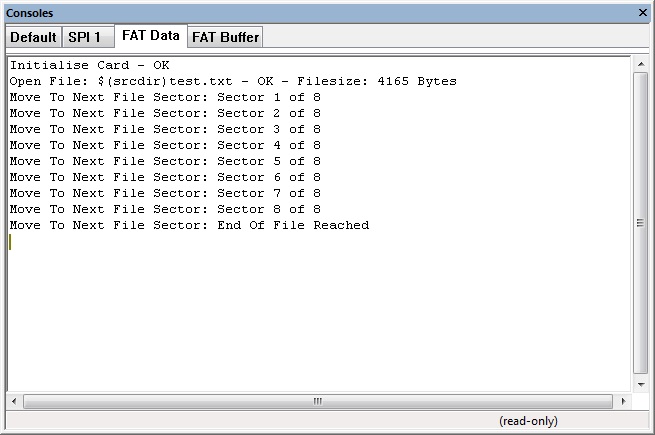This screenshot has width=655, height=435.
Task: Click the horizontal scrollbar thumb
Action: click(318, 401)
